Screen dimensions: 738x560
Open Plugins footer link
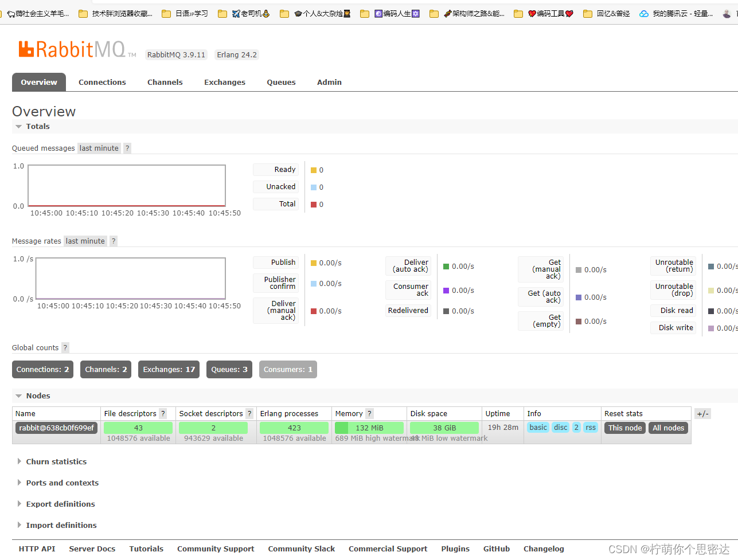[x=455, y=549]
